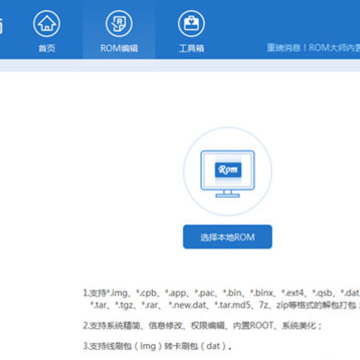Viewport: 360px width, 360px height.
Task: Open the 工具箱 toolbox icon
Action: (191, 24)
